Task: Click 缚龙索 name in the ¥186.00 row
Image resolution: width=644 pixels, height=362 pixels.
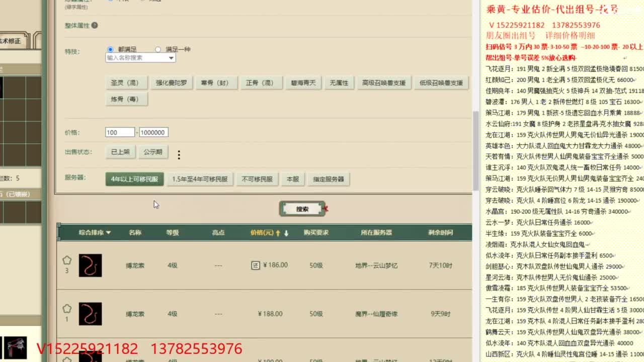Action: pos(135,265)
